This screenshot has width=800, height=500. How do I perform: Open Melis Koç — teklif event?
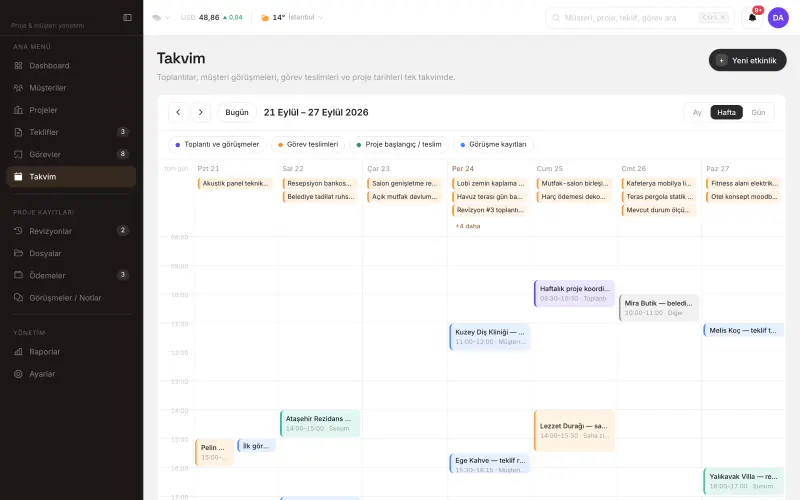[743, 330]
